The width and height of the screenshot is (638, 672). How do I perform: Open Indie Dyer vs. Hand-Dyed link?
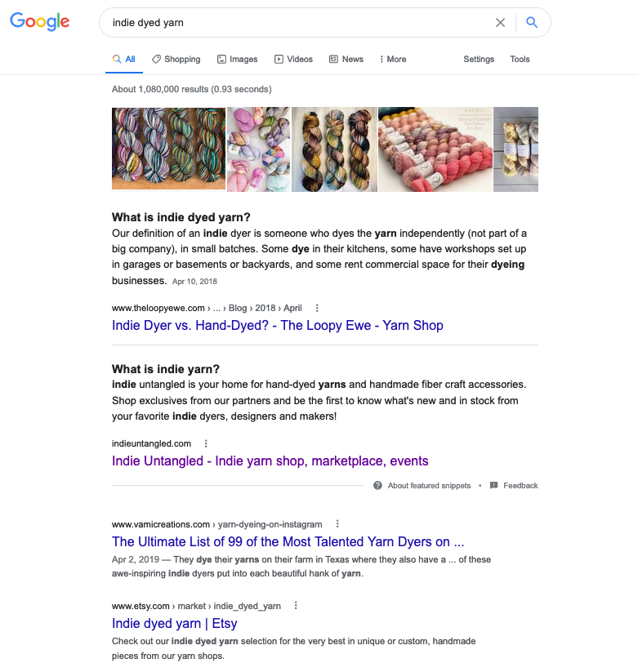[278, 325]
